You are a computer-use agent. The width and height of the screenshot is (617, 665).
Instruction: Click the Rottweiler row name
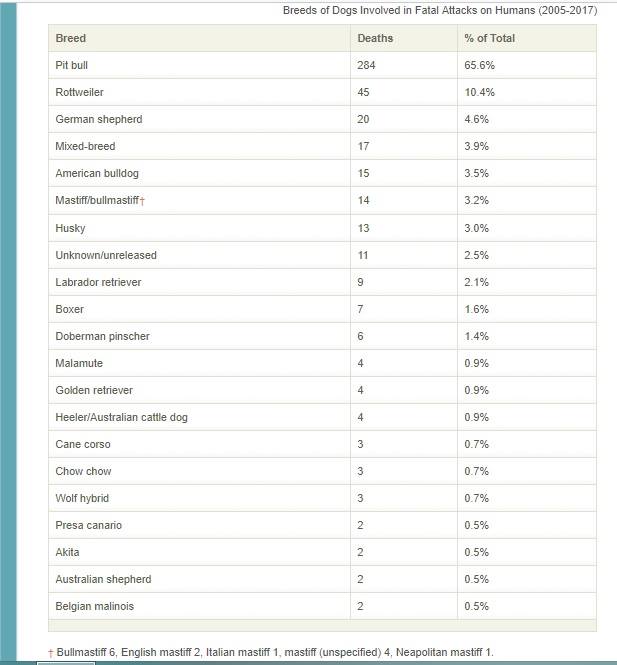pyautogui.click(x=80, y=92)
